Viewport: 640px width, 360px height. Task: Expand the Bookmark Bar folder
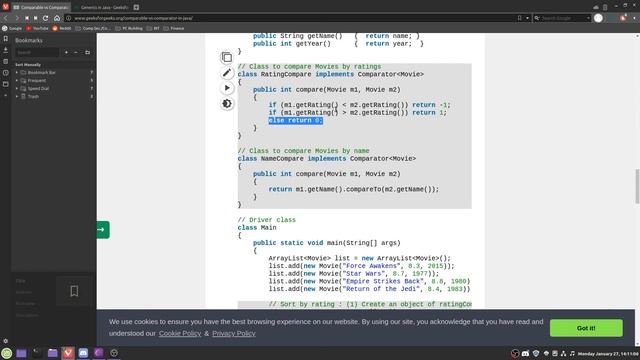(17, 73)
